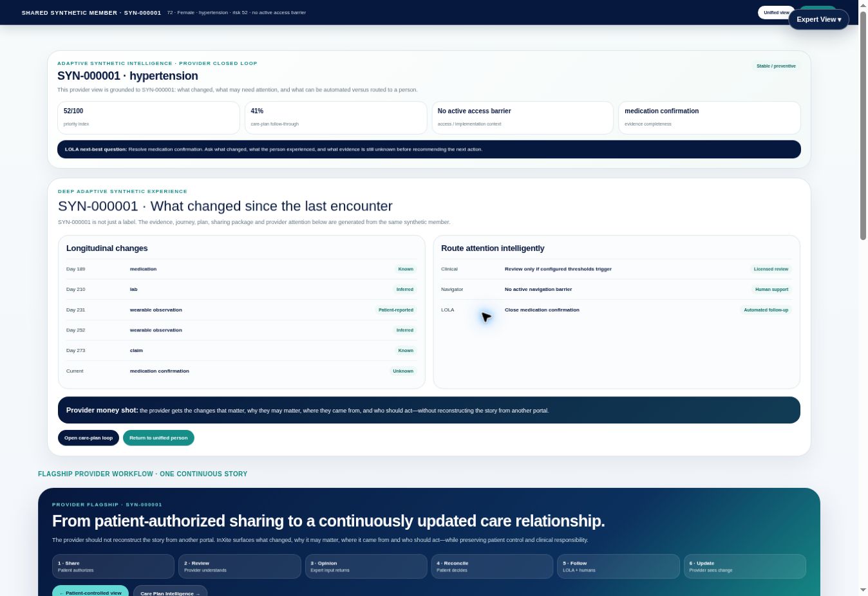Select workflow step 4 Reconcile

[492, 566]
